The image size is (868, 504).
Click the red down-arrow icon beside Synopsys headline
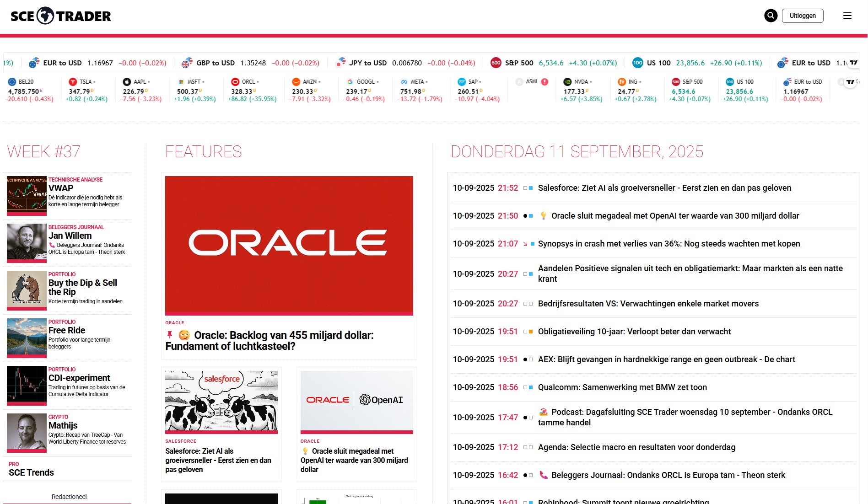[525, 244]
